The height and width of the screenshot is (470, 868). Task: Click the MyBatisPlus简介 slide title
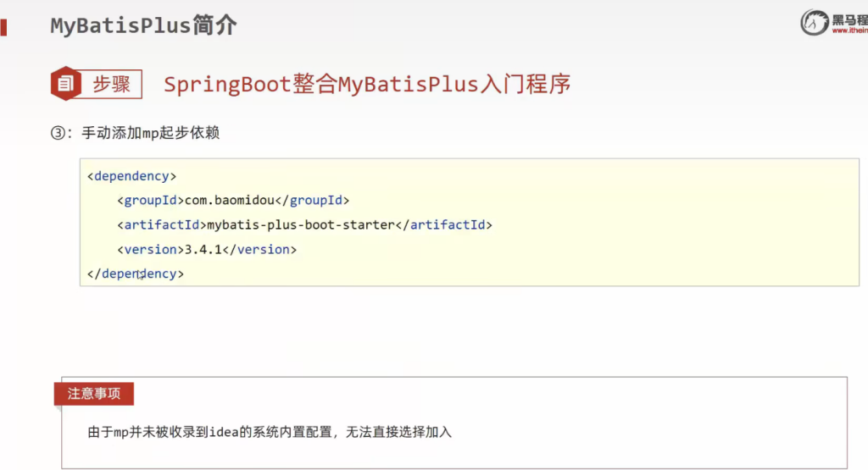pos(143,25)
